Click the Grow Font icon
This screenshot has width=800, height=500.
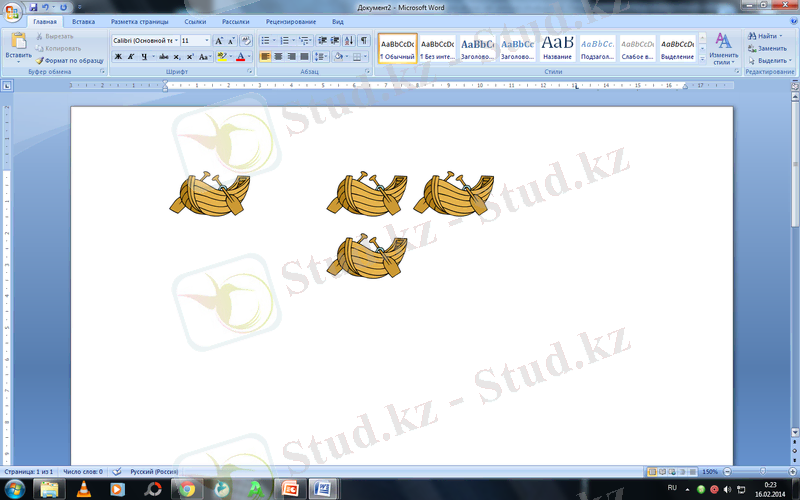219,41
